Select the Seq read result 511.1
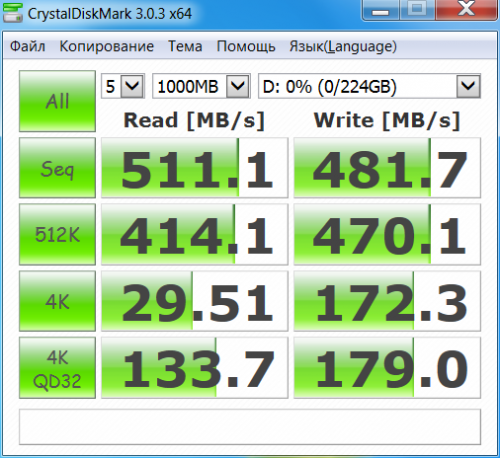 195,168
